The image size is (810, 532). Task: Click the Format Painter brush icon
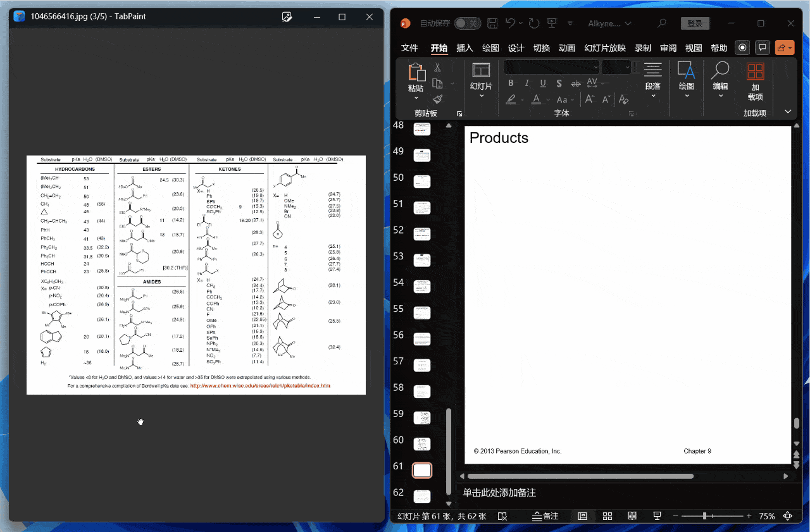(x=437, y=99)
